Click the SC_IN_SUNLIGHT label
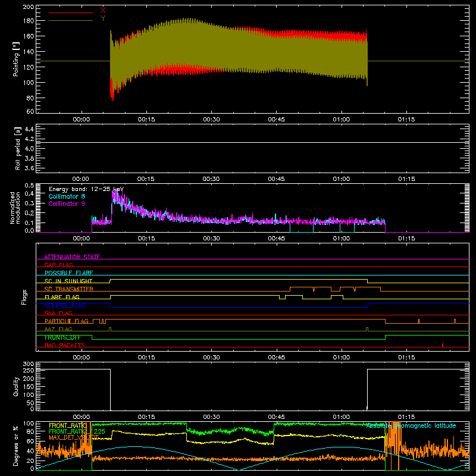 [x=68, y=281]
